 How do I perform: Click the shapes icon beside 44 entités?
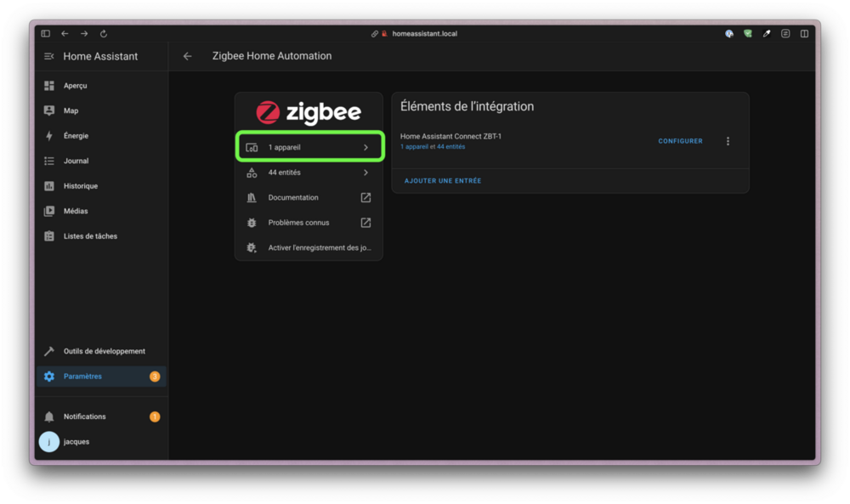click(x=252, y=173)
